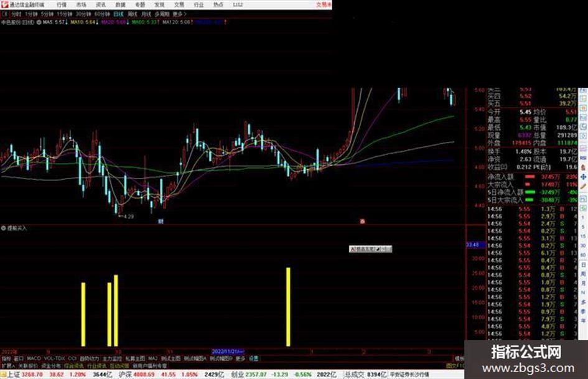The height and width of the screenshot is (379, 588).
Task: Open indicator 设置 button
Action: [x=254, y=358]
